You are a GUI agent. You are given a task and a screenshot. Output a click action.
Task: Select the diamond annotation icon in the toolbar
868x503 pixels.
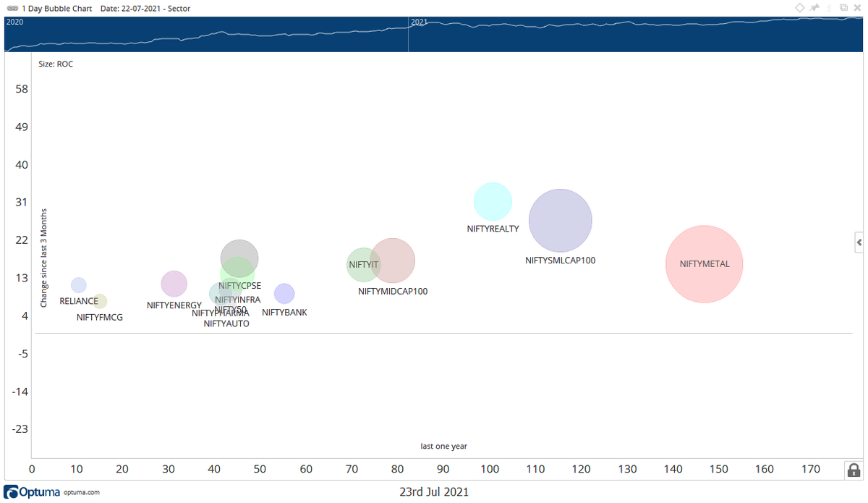point(799,7)
